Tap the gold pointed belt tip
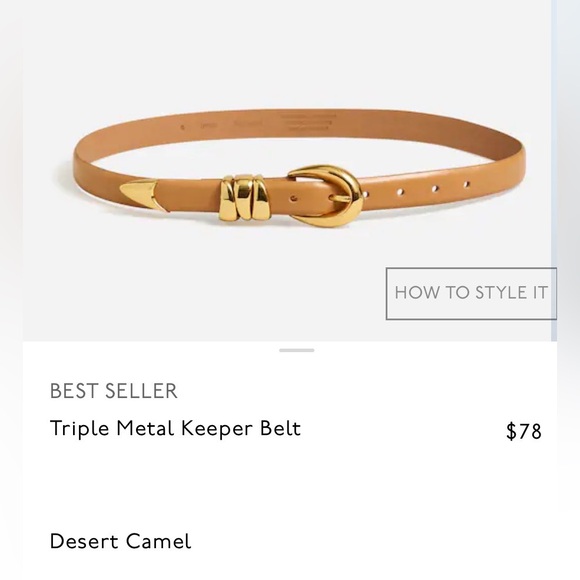 (x=140, y=194)
